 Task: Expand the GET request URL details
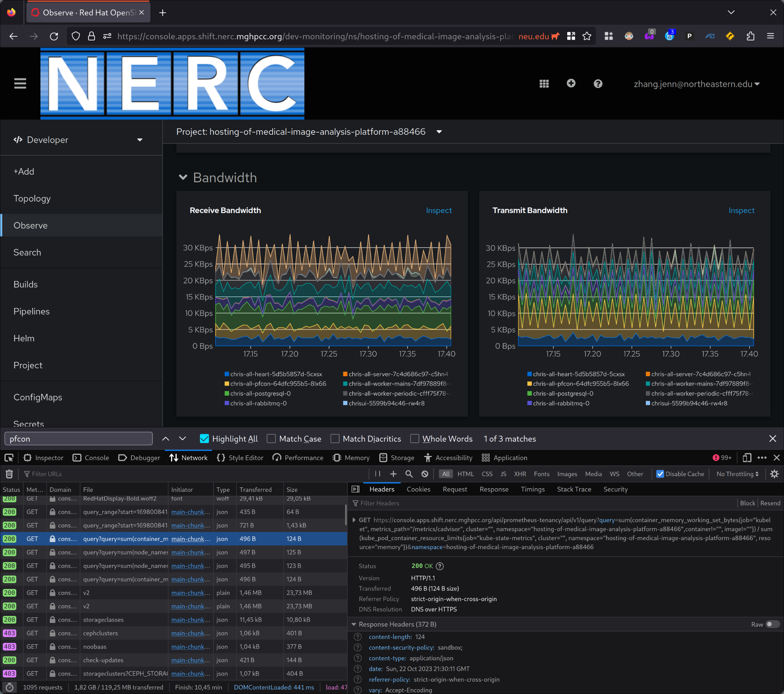(354, 520)
